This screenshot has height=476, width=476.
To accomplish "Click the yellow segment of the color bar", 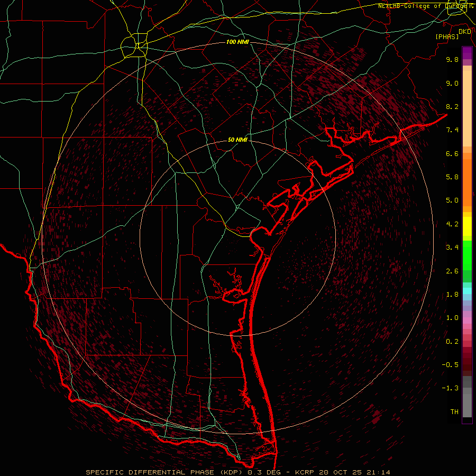I will pyautogui.click(x=467, y=226).
